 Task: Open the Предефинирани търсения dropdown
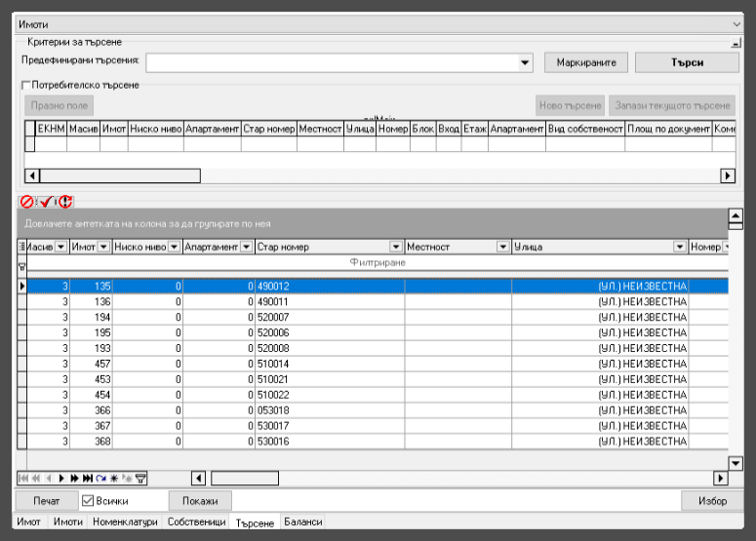tap(525, 62)
